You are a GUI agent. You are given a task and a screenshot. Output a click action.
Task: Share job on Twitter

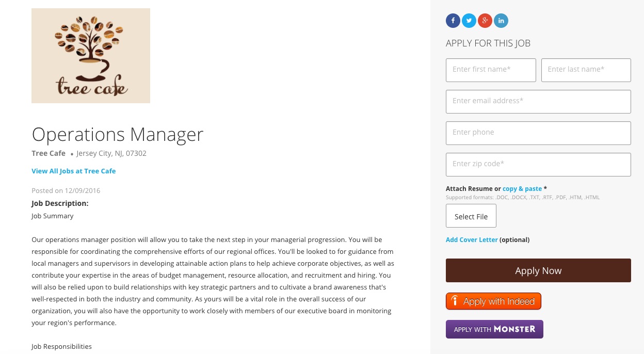(x=469, y=21)
